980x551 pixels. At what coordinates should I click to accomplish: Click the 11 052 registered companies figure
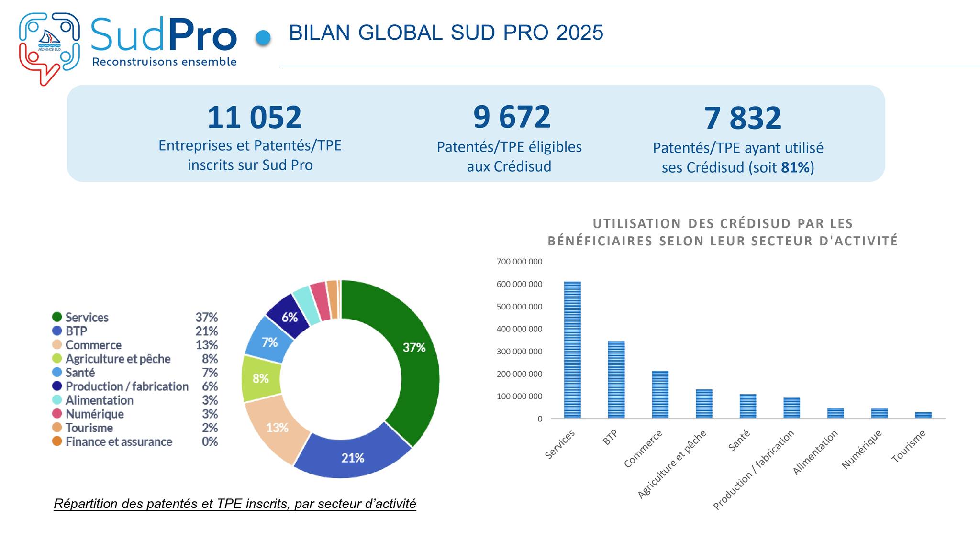click(x=254, y=118)
